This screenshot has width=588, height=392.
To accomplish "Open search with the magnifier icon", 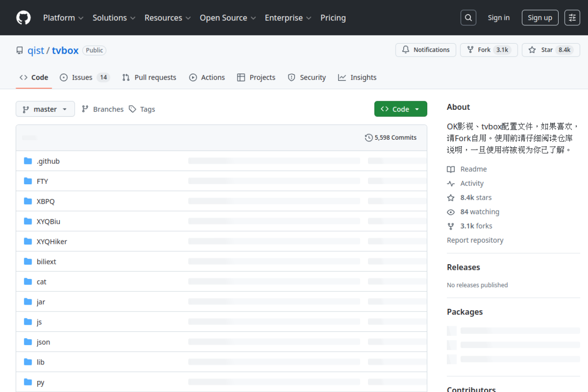I will [468, 17].
